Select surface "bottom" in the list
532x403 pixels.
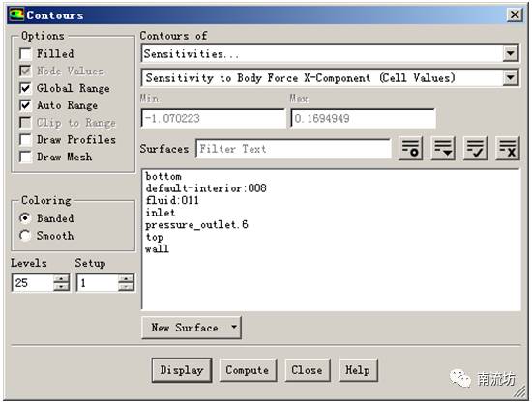163,176
